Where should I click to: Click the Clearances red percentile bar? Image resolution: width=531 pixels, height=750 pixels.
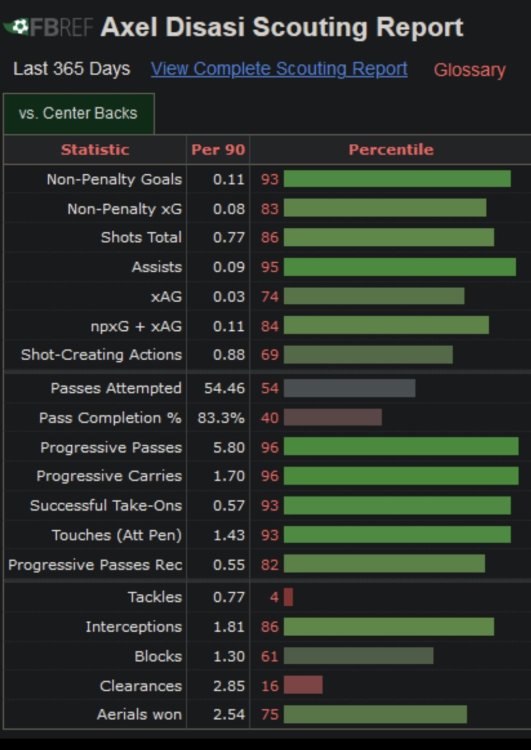pos(303,685)
